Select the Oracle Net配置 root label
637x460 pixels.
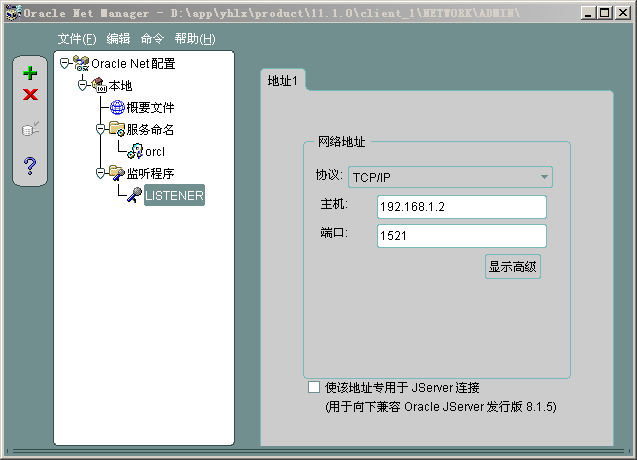(133, 64)
